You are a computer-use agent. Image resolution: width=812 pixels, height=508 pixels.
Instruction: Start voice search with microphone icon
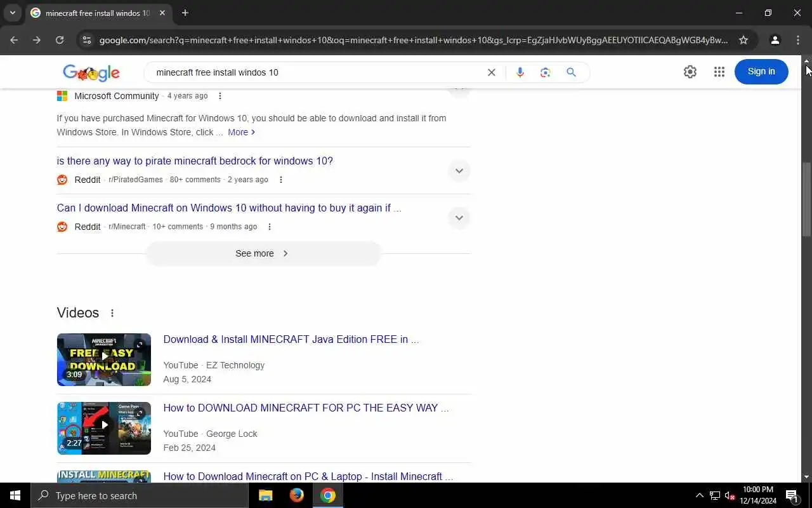(x=520, y=72)
